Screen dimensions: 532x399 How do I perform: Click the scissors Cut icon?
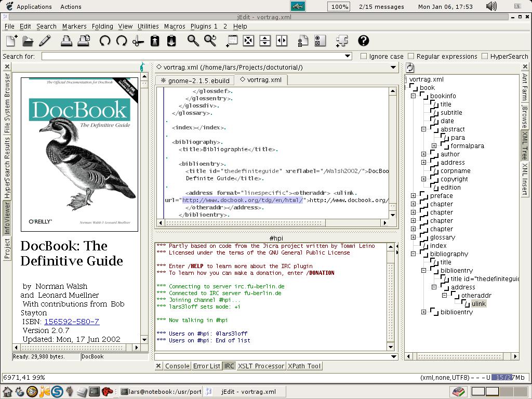(138, 41)
